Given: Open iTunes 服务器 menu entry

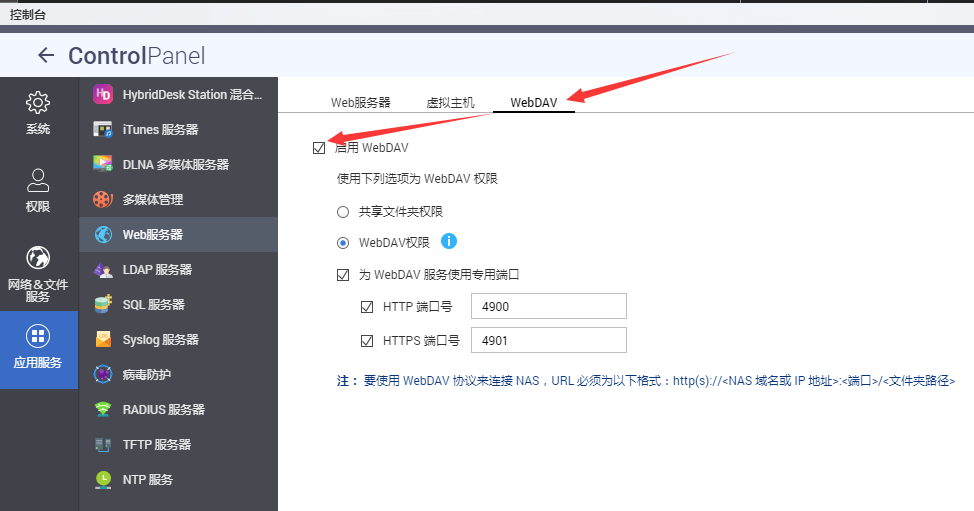Looking at the screenshot, I should click(x=178, y=129).
